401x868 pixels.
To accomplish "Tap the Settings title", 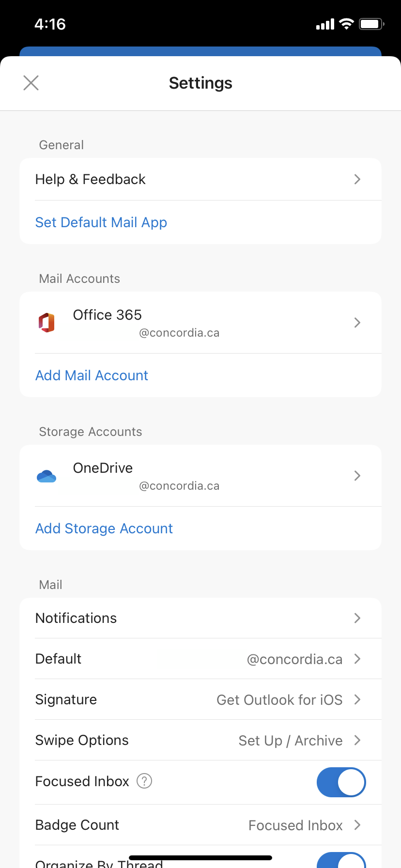I will pyautogui.click(x=200, y=83).
